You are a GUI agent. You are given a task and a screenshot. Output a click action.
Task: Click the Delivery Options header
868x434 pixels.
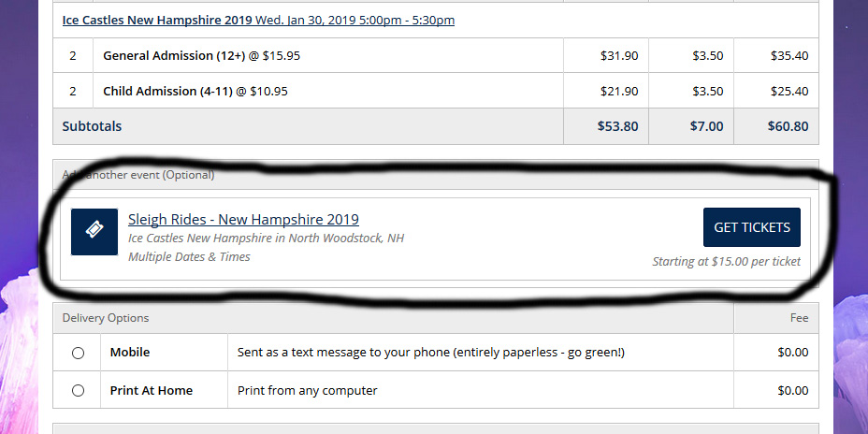click(105, 318)
